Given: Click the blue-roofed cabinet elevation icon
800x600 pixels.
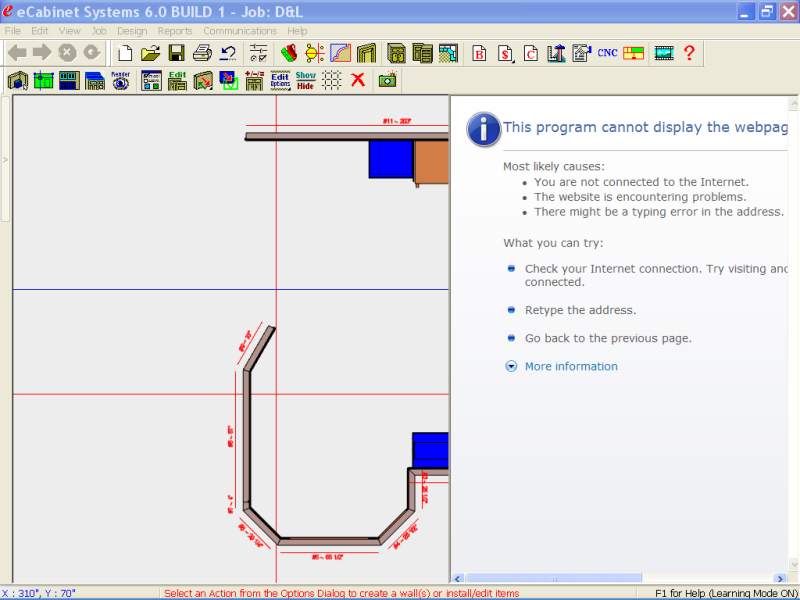Looking at the screenshot, I should click(95, 81).
